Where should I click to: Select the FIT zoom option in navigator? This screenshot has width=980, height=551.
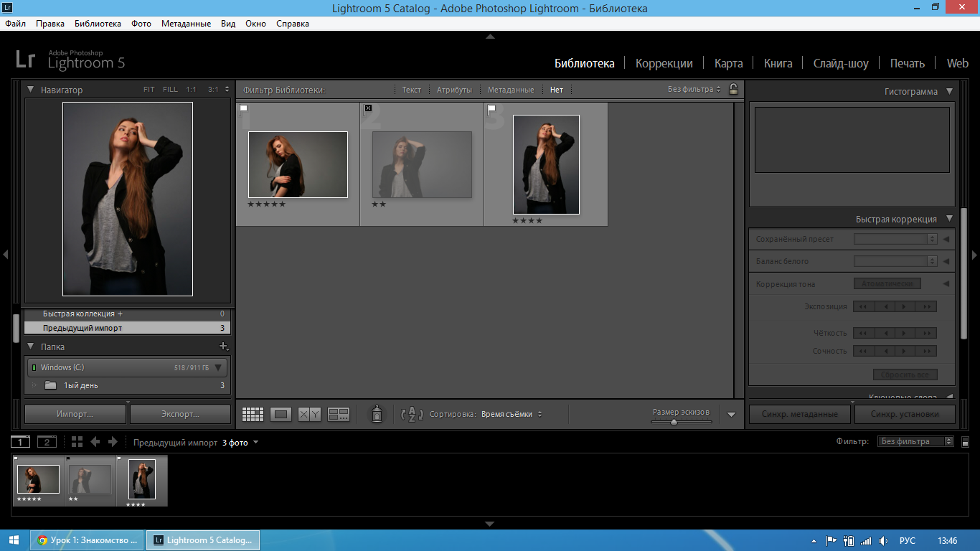(149, 90)
